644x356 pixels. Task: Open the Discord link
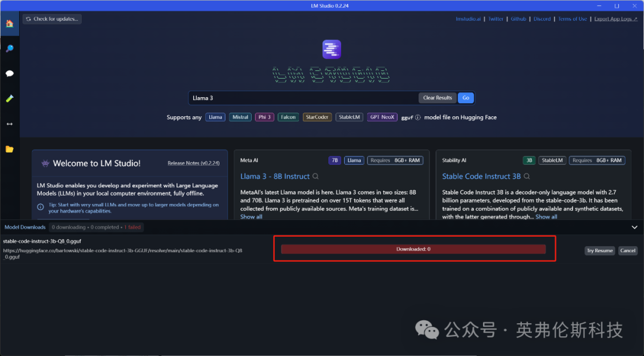[x=541, y=19]
